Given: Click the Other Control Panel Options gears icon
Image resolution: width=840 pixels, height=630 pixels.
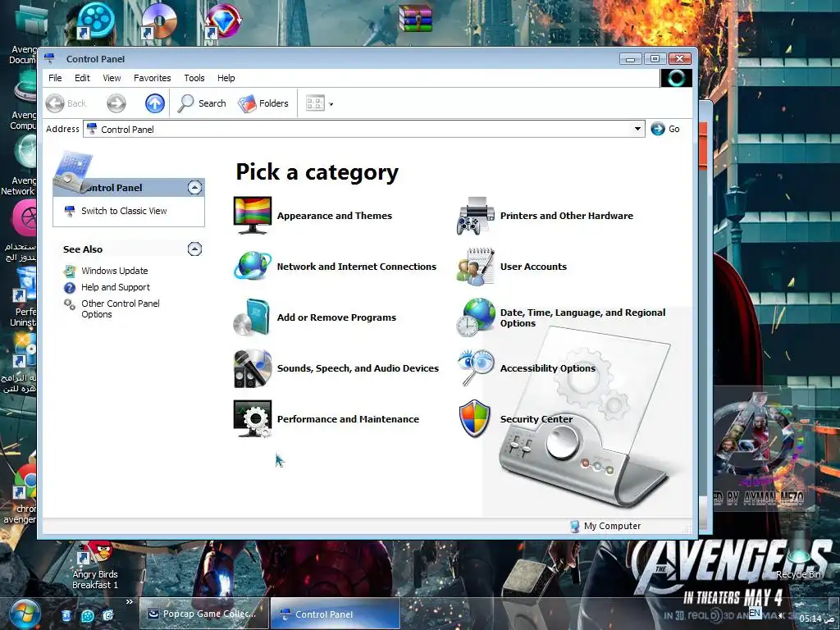Looking at the screenshot, I should click(70, 305).
